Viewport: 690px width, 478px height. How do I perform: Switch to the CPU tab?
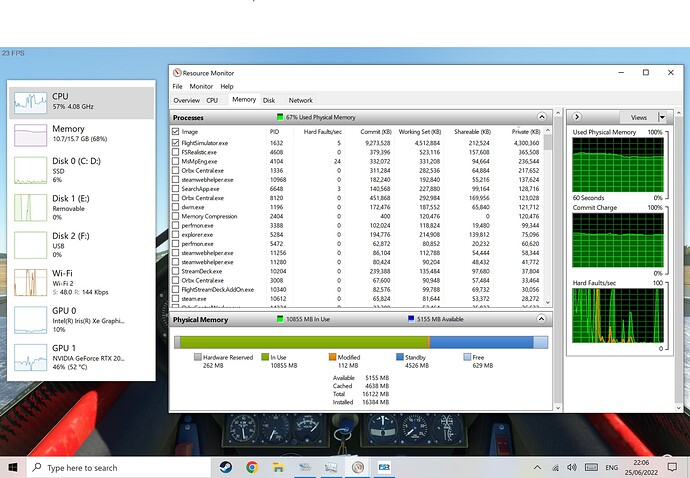pyautogui.click(x=212, y=100)
